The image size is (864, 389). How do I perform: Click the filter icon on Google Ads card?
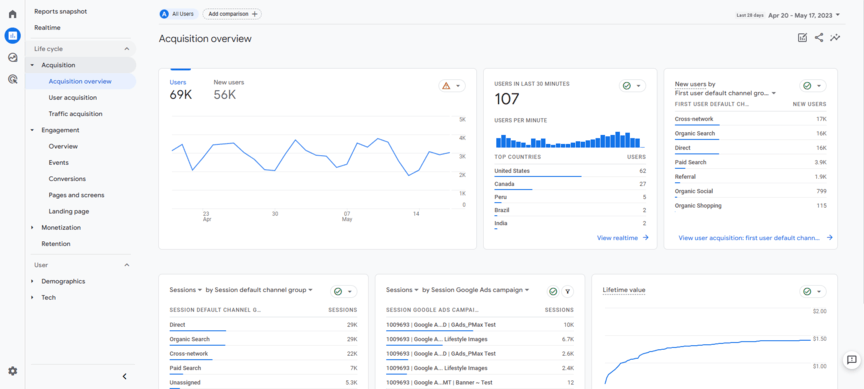tap(568, 291)
